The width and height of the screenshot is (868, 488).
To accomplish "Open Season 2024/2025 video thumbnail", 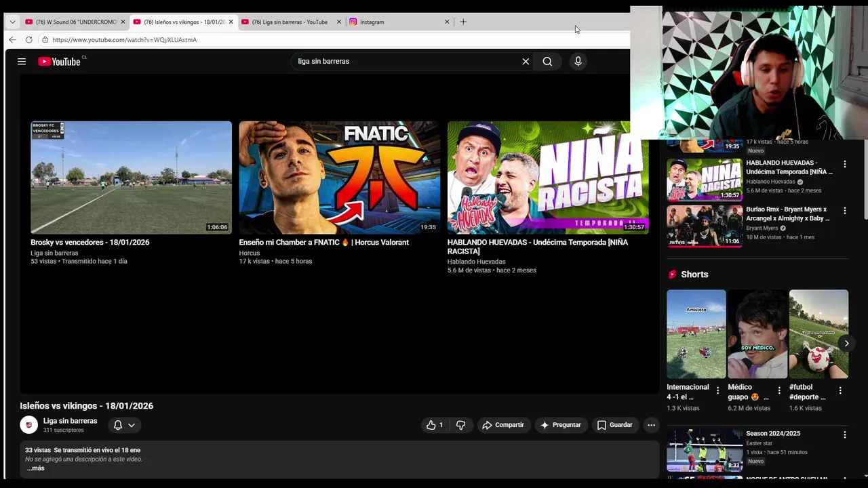I will tap(705, 450).
